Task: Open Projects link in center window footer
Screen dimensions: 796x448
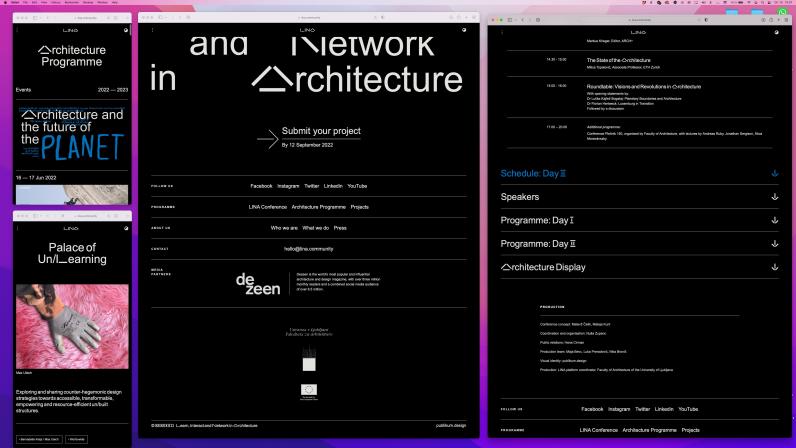Action: (x=359, y=207)
